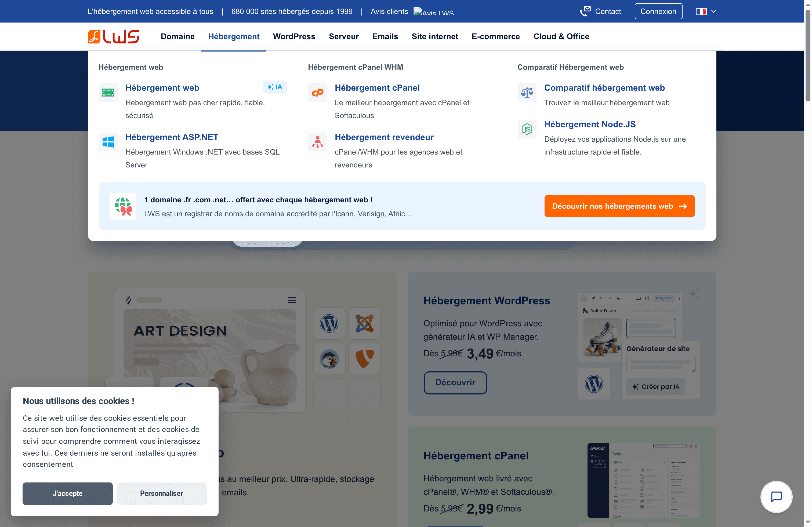
Task: Click the Hébergement web server icon
Action: point(108,92)
